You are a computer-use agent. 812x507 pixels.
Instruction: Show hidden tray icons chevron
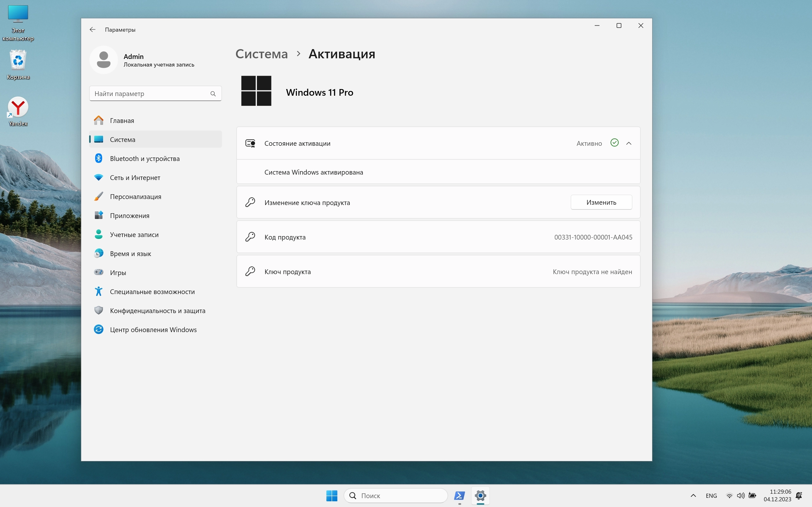pos(693,496)
